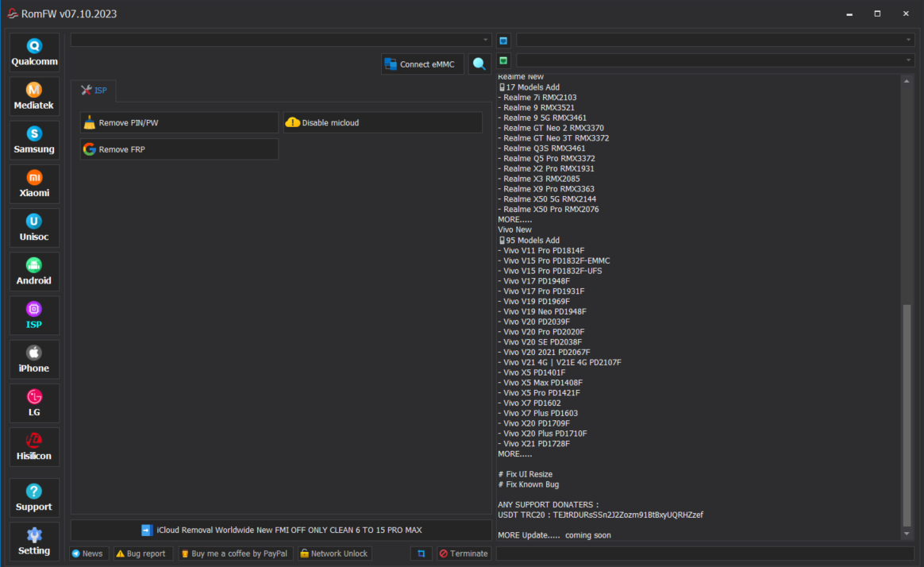Click 'Vivo V15 Pro PD1832F-UFS' line

click(x=550, y=271)
